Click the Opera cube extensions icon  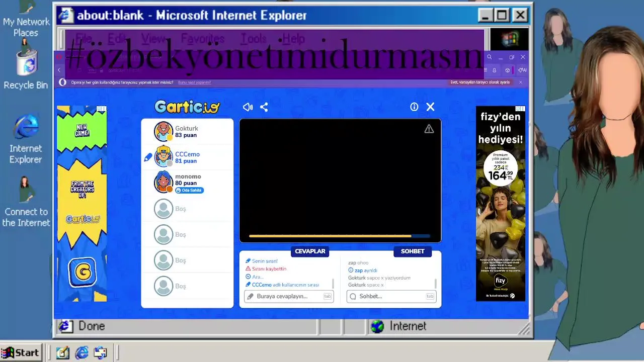pyautogui.click(x=507, y=70)
